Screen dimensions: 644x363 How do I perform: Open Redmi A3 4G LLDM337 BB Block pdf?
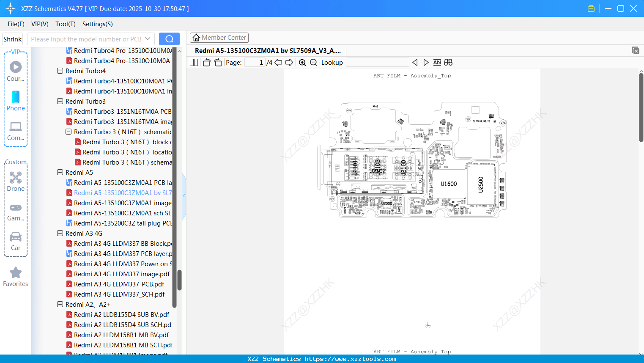pyautogui.click(x=119, y=244)
